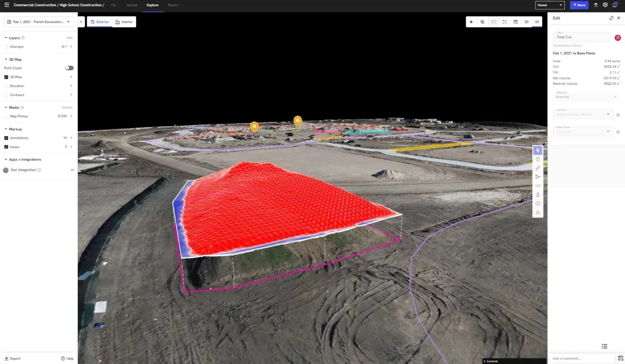Uncheck the Issues checkbox
The height and width of the screenshot is (364, 625).
6,147
